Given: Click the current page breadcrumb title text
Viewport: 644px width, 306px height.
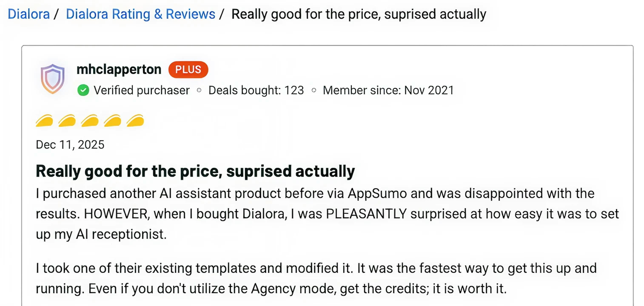Looking at the screenshot, I should click(x=359, y=14).
